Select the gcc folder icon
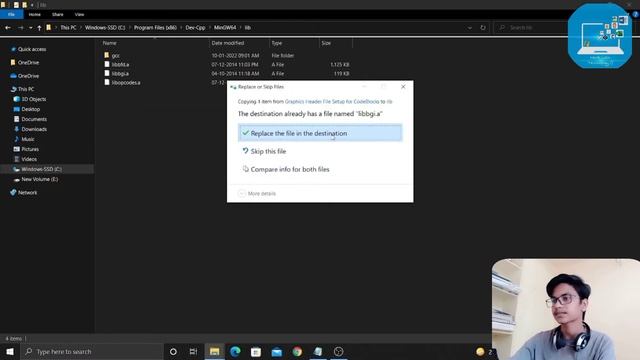Viewport: 640px width, 360px height. (x=107, y=55)
